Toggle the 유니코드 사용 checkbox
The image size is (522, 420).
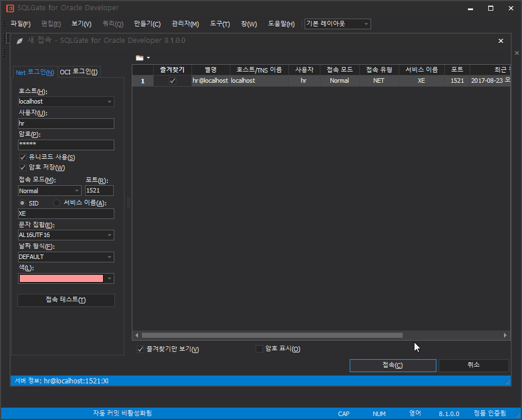tap(23, 157)
